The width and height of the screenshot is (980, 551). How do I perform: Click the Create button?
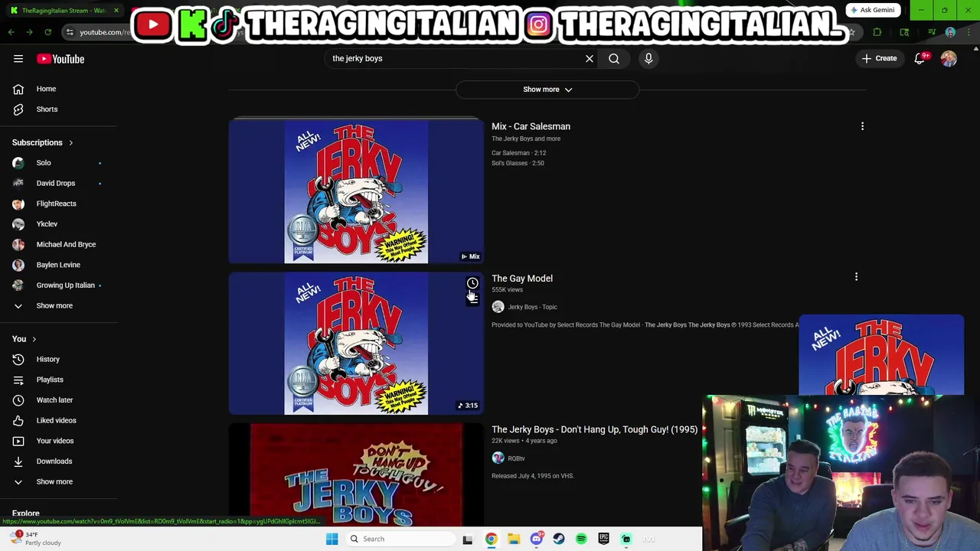(x=879, y=59)
